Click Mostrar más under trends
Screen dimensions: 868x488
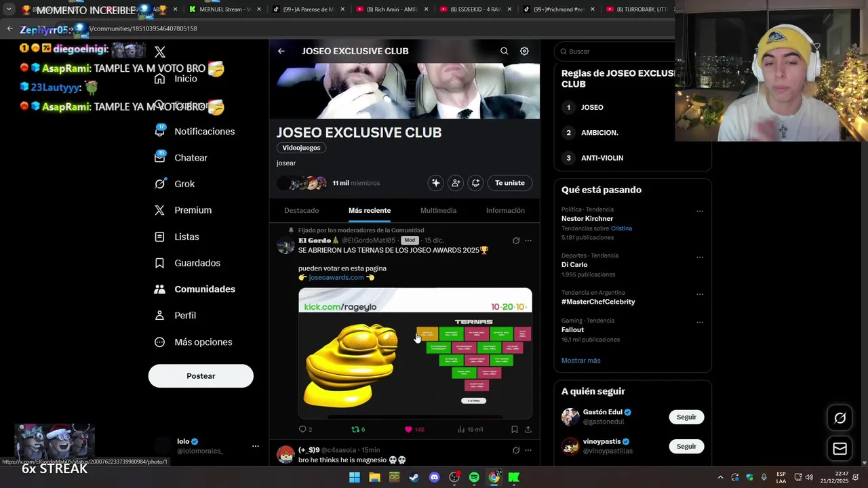tap(580, 361)
